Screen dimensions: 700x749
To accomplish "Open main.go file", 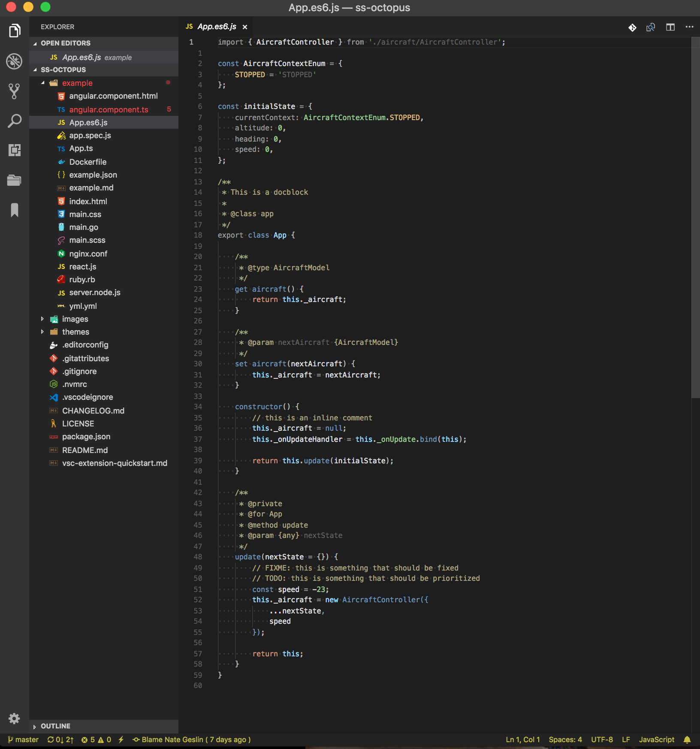I will [x=104, y=227].
